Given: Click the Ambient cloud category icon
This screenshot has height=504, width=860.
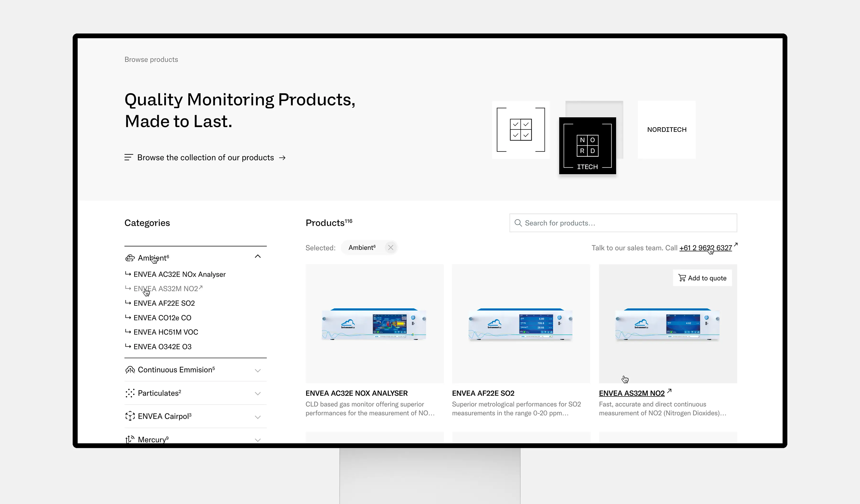Looking at the screenshot, I should (x=130, y=258).
